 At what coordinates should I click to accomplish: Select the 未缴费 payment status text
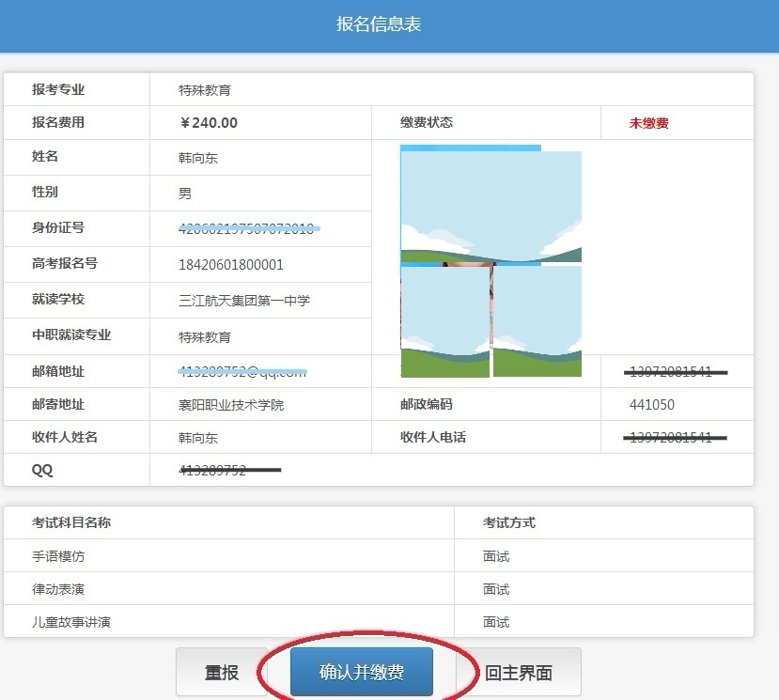coord(648,123)
